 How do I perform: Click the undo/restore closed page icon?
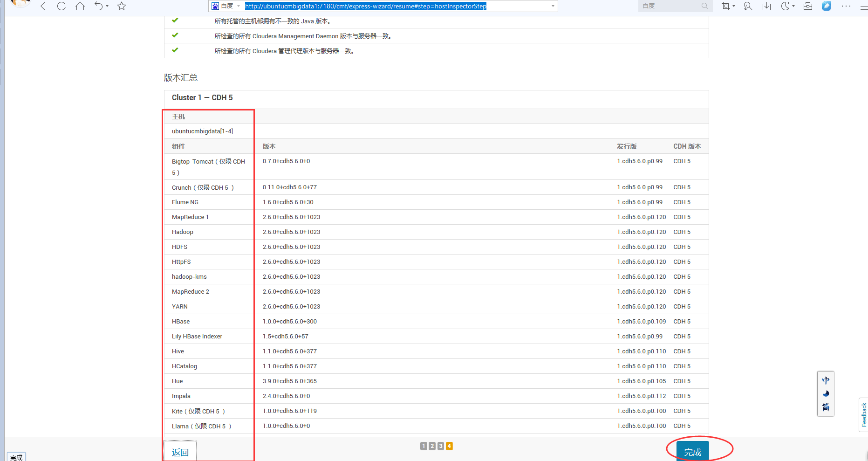click(x=99, y=6)
